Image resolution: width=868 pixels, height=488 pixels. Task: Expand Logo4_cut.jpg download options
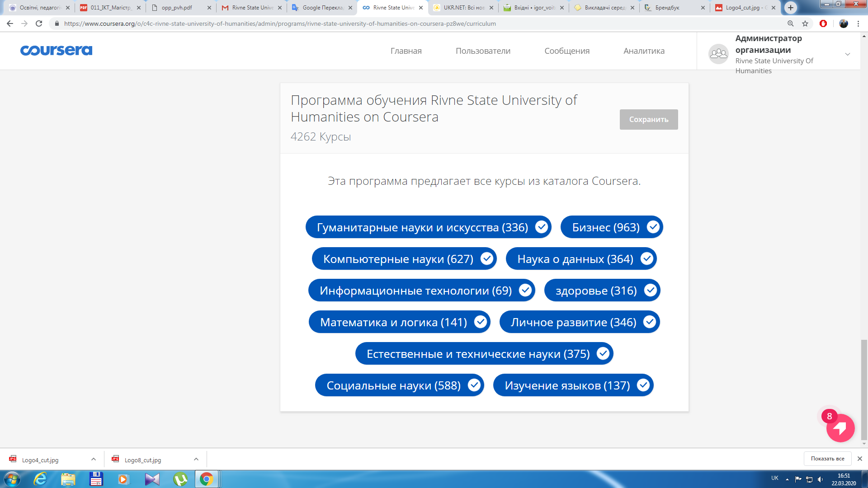[94, 459]
